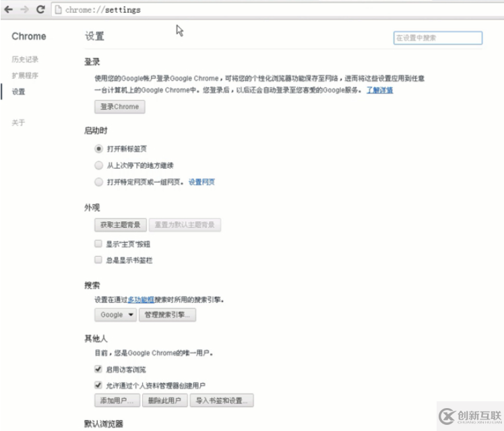Open 关于 in the sidebar
This screenshot has height=431, width=504.
pyautogui.click(x=18, y=123)
